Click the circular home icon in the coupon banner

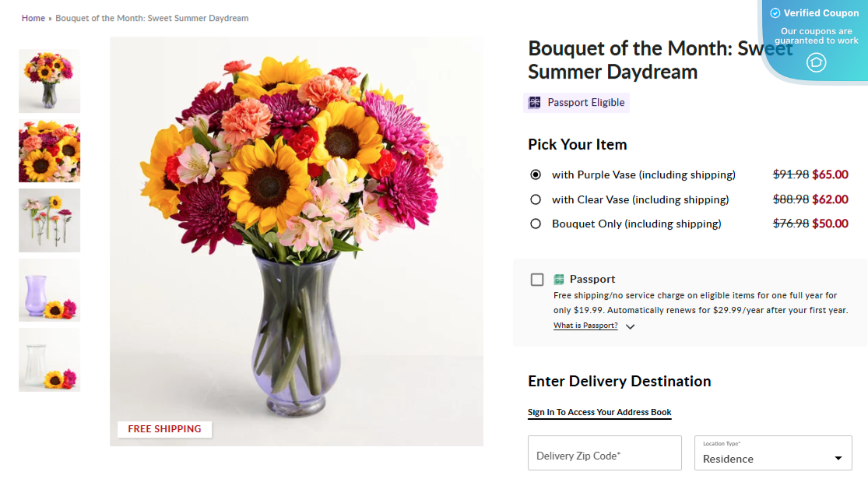816,62
